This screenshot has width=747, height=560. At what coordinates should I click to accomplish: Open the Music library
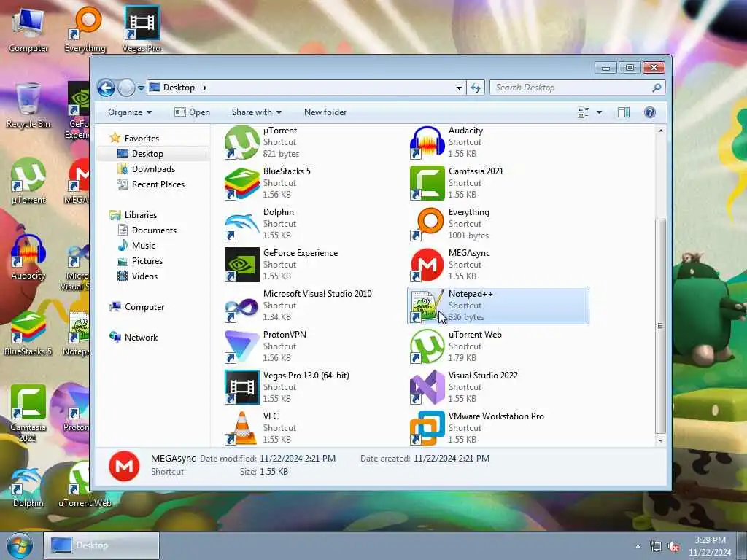point(144,246)
